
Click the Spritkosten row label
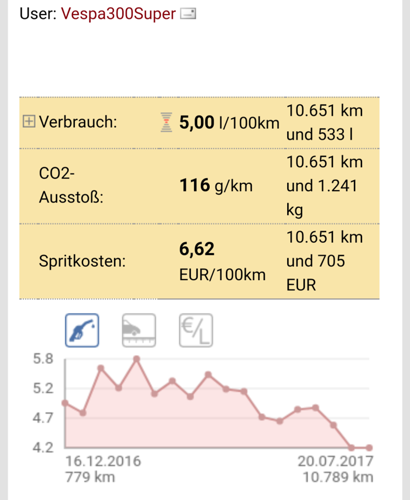(82, 261)
